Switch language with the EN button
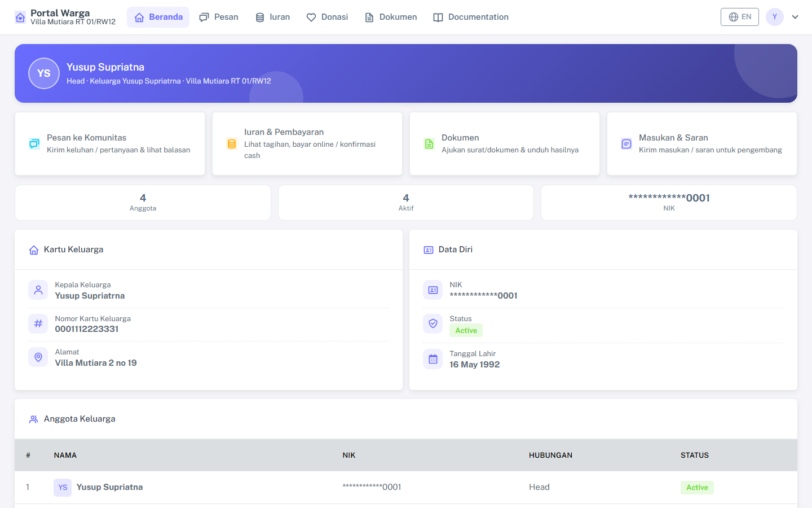The height and width of the screenshot is (508, 812). click(740, 17)
